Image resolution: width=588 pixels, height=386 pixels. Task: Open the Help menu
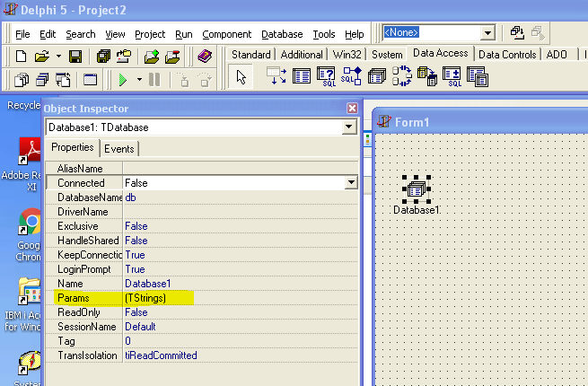point(355,34)
